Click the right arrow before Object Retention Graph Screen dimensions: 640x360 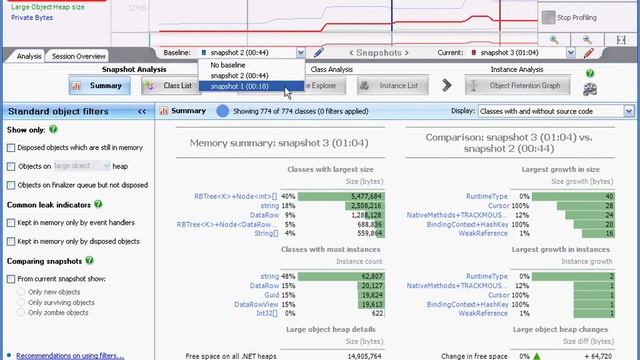pyautogui.click(x=447, y=85)
